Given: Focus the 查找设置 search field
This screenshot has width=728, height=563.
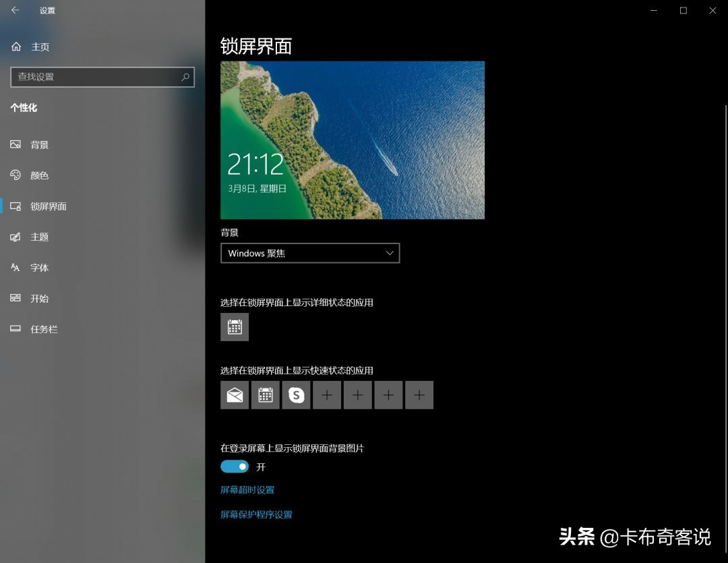Looking at the screenshot, I should point(102,77).
